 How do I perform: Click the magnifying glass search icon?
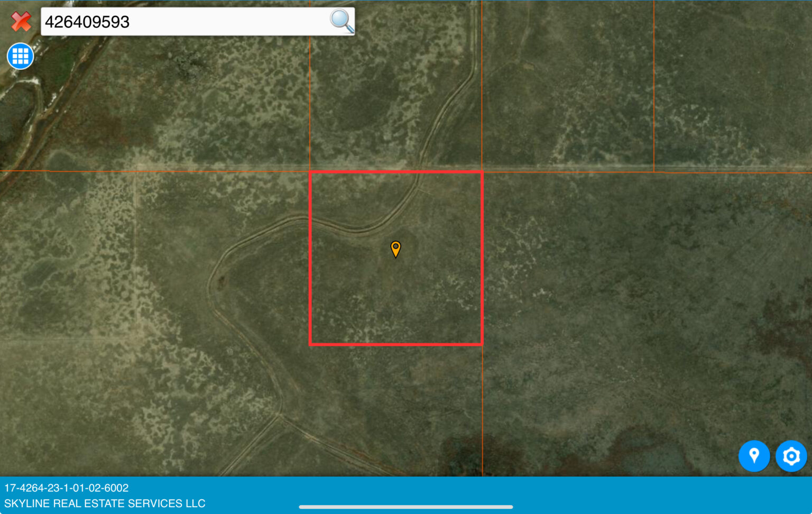pyautogui.click(x=341, y=21)
